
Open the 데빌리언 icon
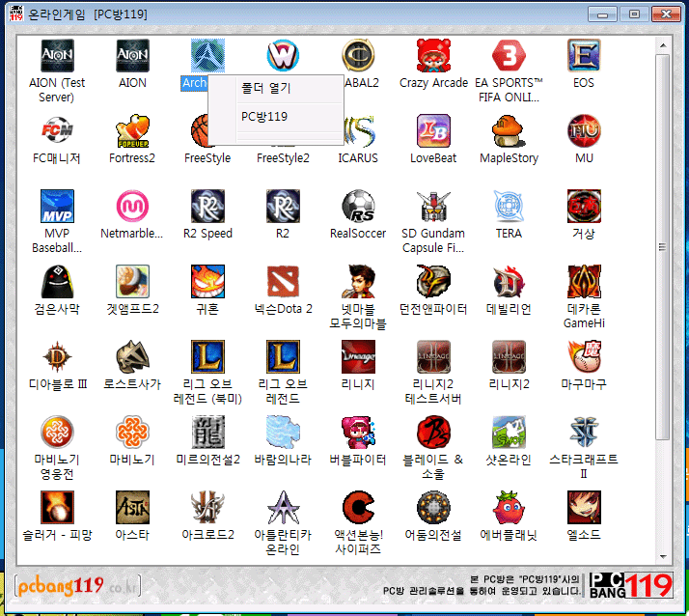(509, 281)
